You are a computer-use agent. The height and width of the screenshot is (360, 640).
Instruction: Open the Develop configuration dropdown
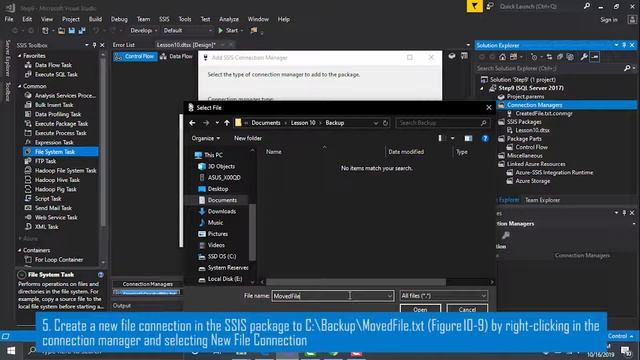coord(143,31)
